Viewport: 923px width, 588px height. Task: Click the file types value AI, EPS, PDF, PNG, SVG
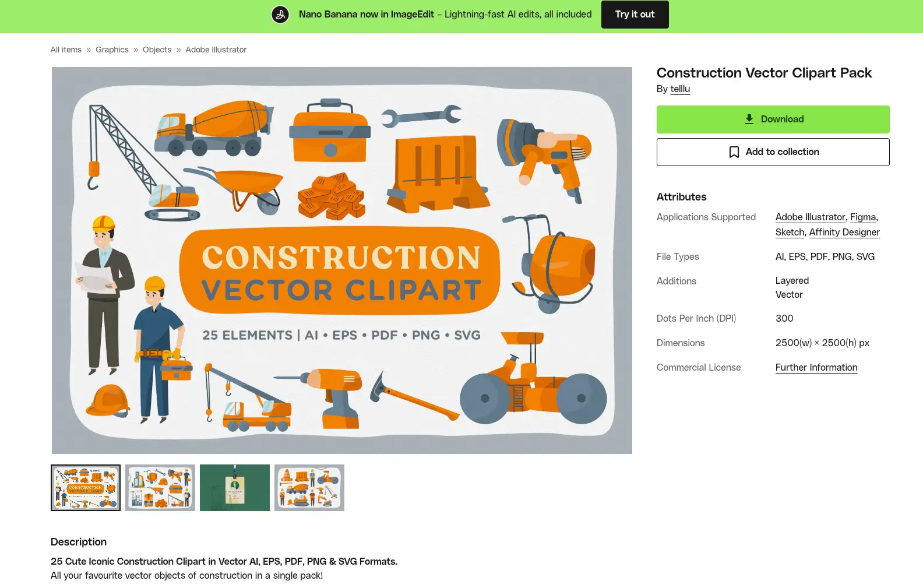pos(825,256)
